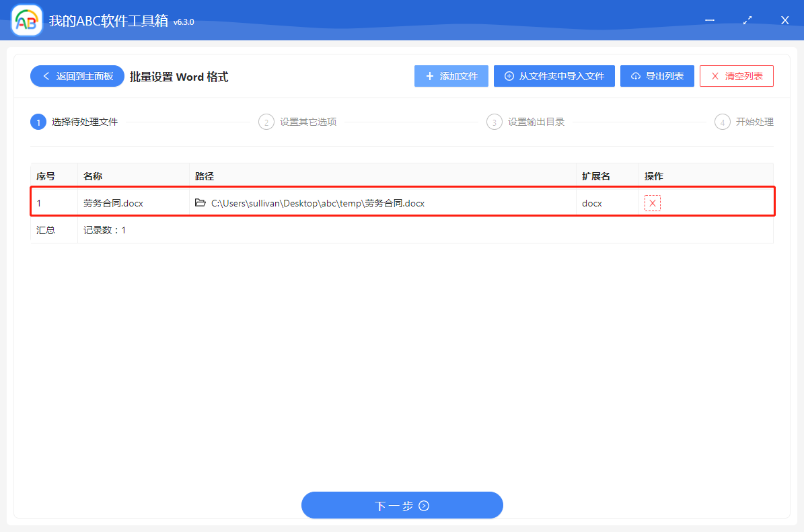Screen dimensions: 804x532
Task: Click the fullscreen arrow icon in title bar
Action: tap(747, 20)
